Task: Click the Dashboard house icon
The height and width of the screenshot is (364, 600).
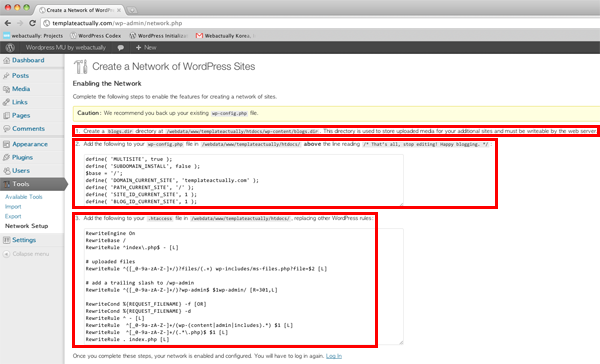Action: (7, 60)
